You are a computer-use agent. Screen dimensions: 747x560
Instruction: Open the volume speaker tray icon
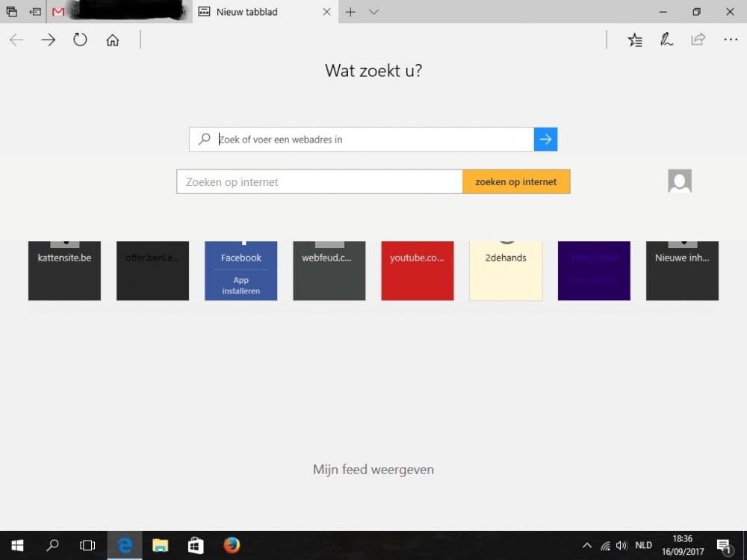pos(622,546)
